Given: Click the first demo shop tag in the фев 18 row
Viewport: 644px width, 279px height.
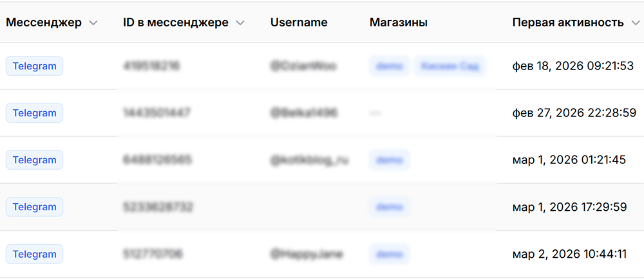Looking at the screenshot, I should [x=389, y=66].
